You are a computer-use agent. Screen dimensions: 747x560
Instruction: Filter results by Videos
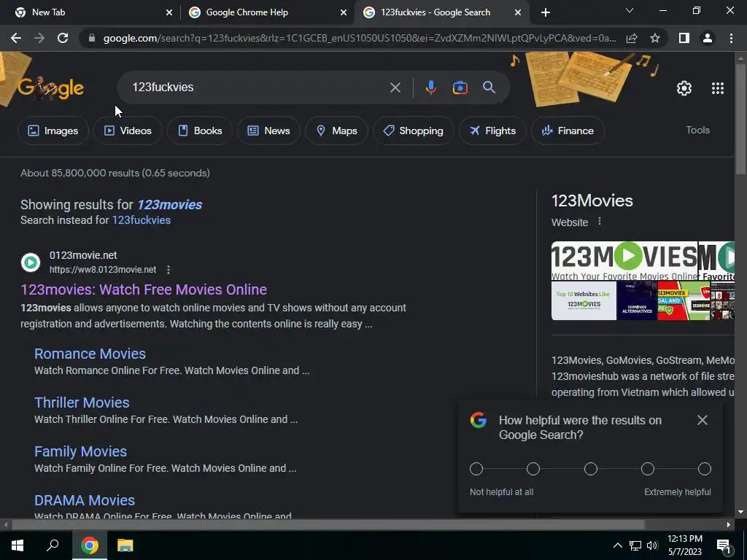point(128,131)
